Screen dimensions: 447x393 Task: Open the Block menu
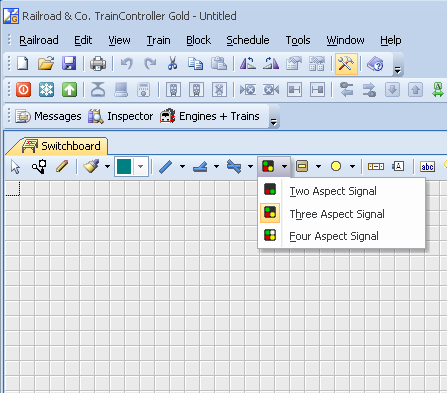(198, 40)
